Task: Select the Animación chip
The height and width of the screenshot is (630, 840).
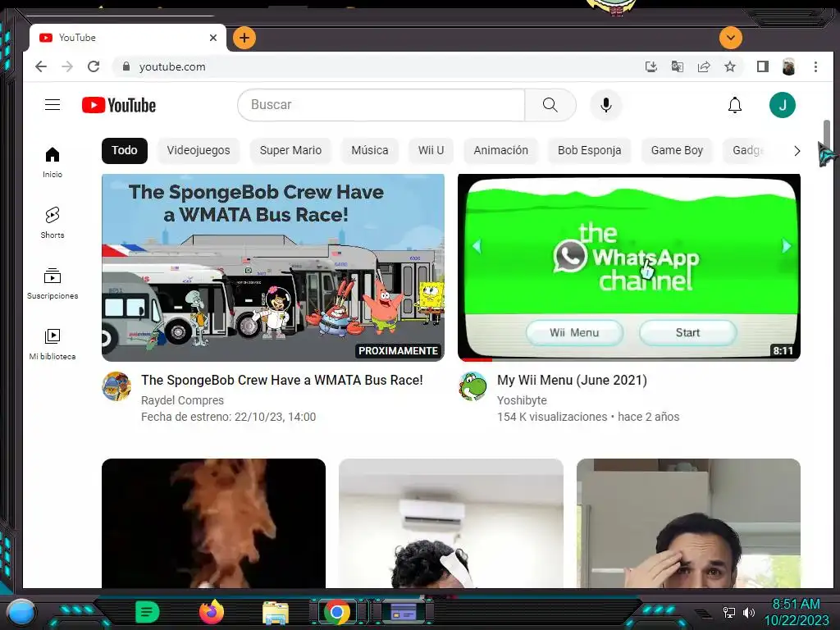Action: click(500, 151)
